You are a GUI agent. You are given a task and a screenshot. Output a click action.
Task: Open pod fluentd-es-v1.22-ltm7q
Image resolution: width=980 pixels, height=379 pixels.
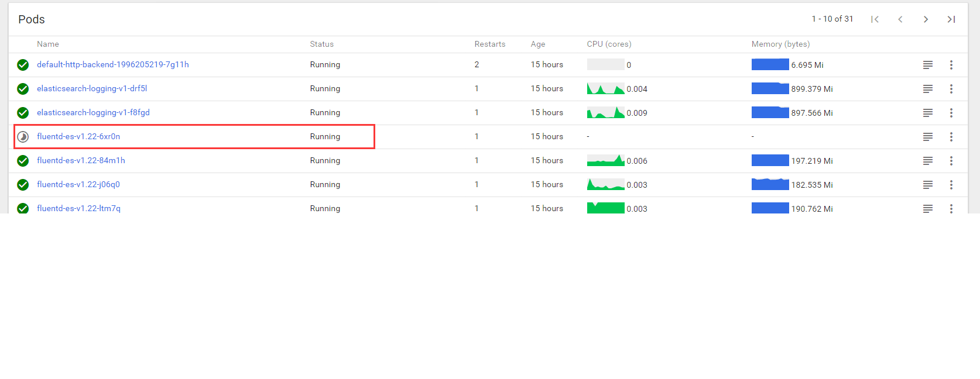point(78,208)
